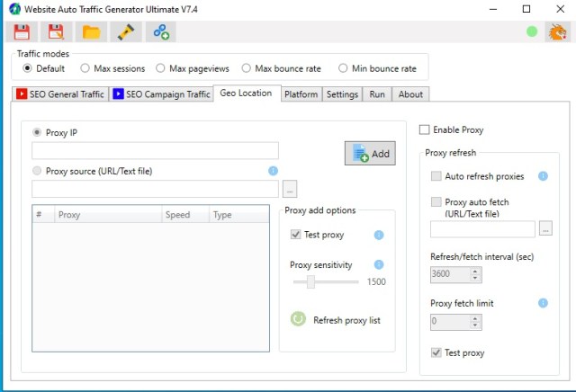Click in the Proxy IP text field
Viewport: 576px width, 392px height.
155,151
